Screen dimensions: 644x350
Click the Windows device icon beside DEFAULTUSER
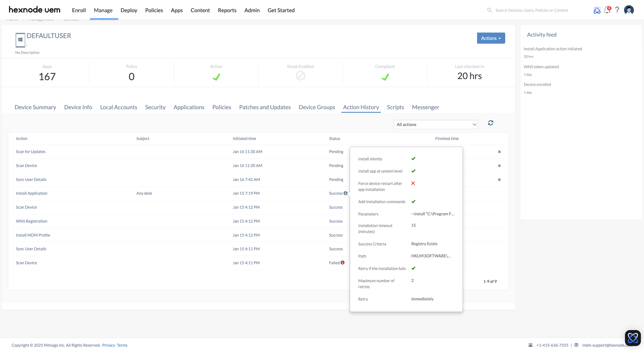click(x=20, y=40)
